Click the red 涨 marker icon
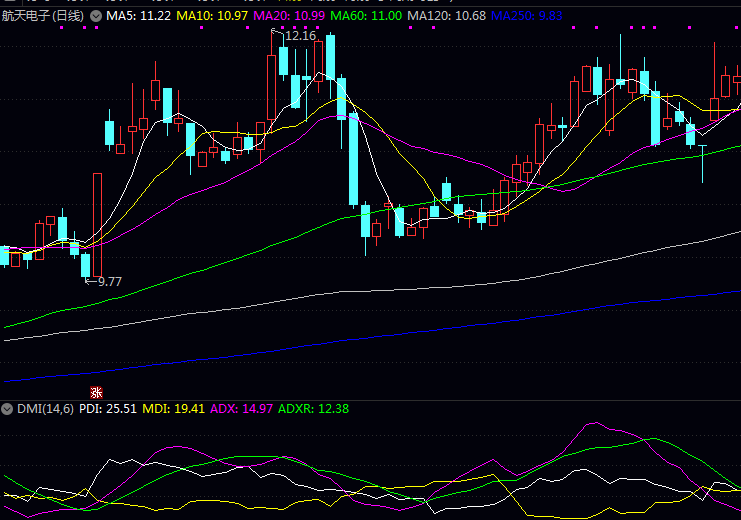The height and width of the screenshot is (520, 741). (x=97, y=391)
